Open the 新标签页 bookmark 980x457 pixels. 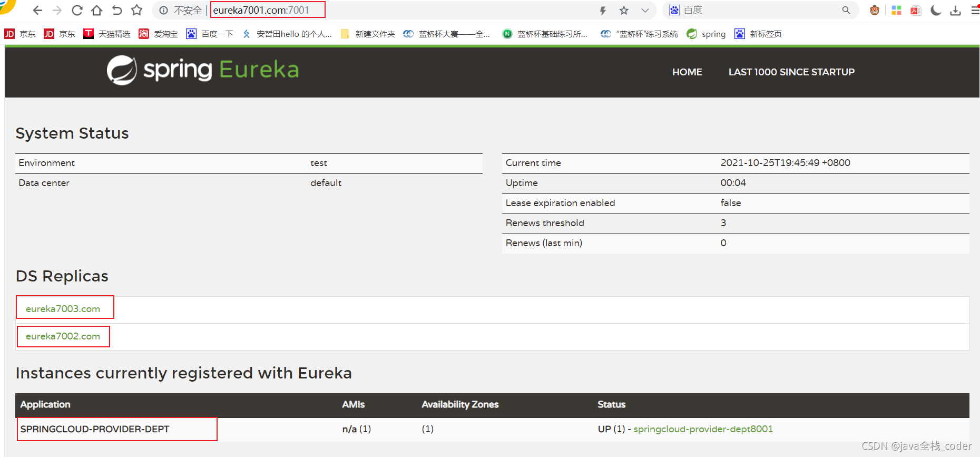coord(758,34)
